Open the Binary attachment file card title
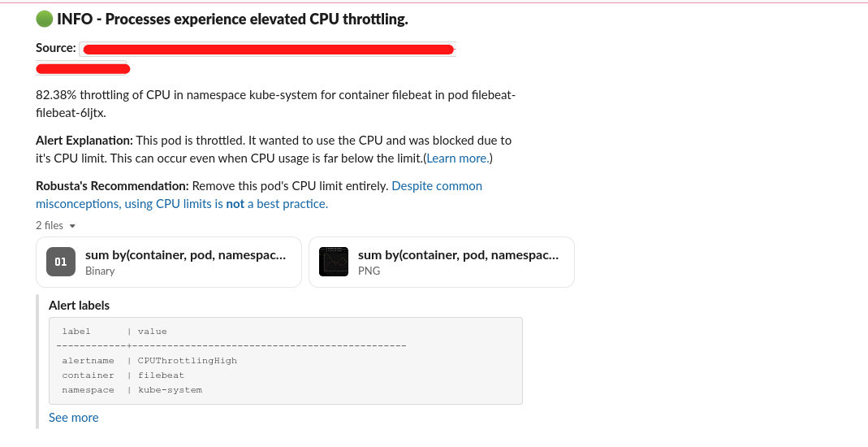This screenshot has height=447, width=868. (185, 255)
